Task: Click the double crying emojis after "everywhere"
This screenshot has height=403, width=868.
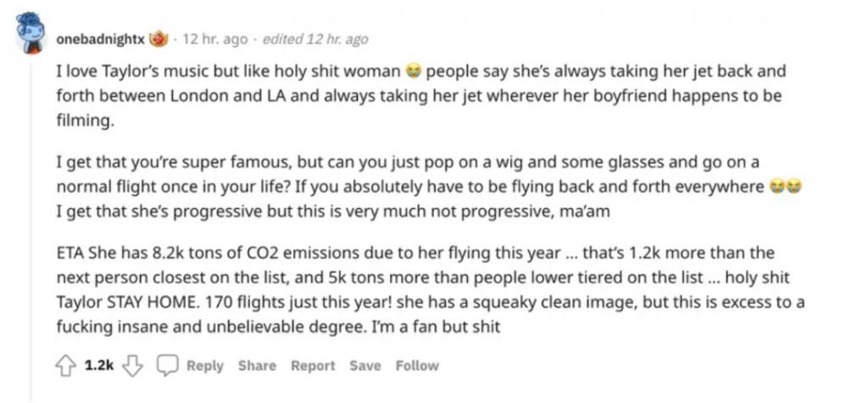Action: 786,187
